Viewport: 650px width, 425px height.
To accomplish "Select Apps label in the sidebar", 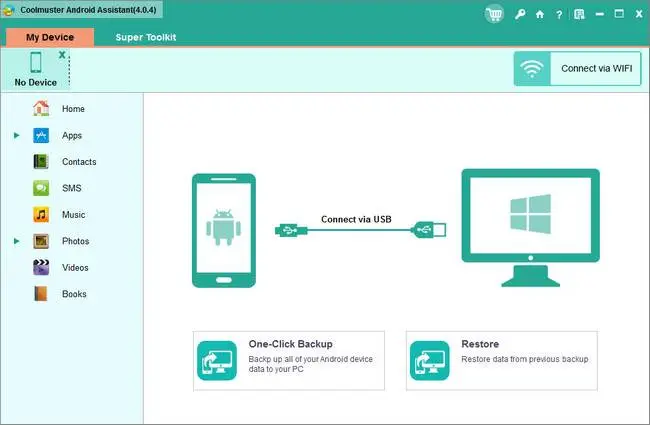I will coord(72,136).
